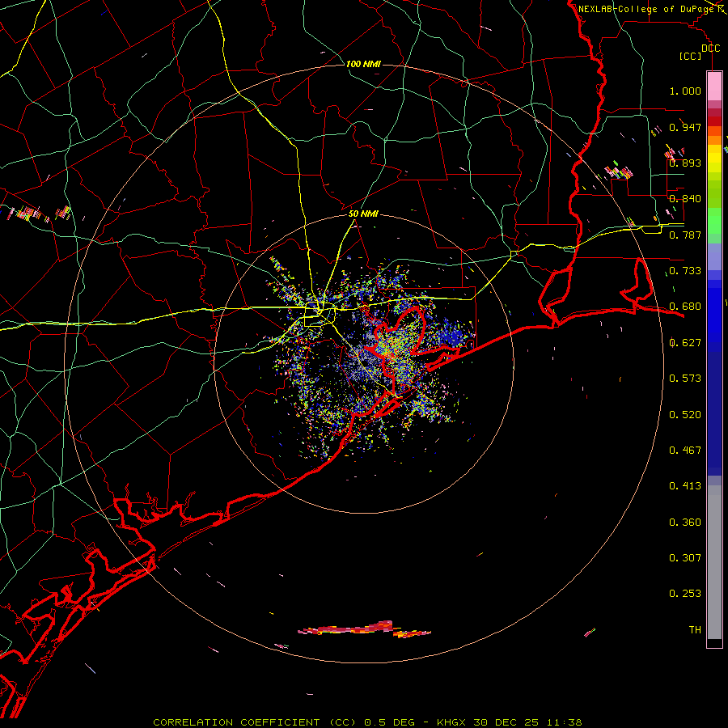Select the 0.787 scale value
Image resolution: width=728 pixels, height=728 pixels.
pyautogui.click(x=685, y=235)
